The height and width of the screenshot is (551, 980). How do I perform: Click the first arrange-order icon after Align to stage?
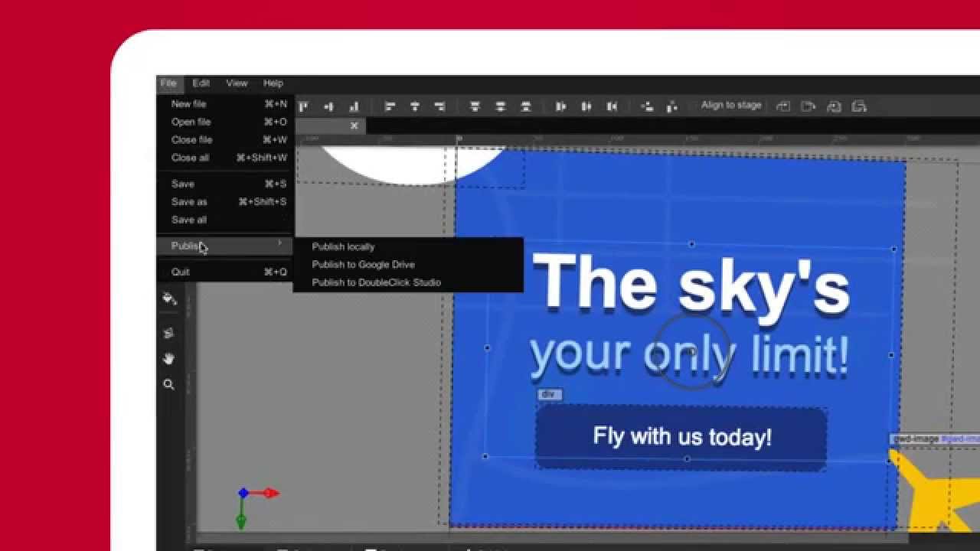point(782,106)
